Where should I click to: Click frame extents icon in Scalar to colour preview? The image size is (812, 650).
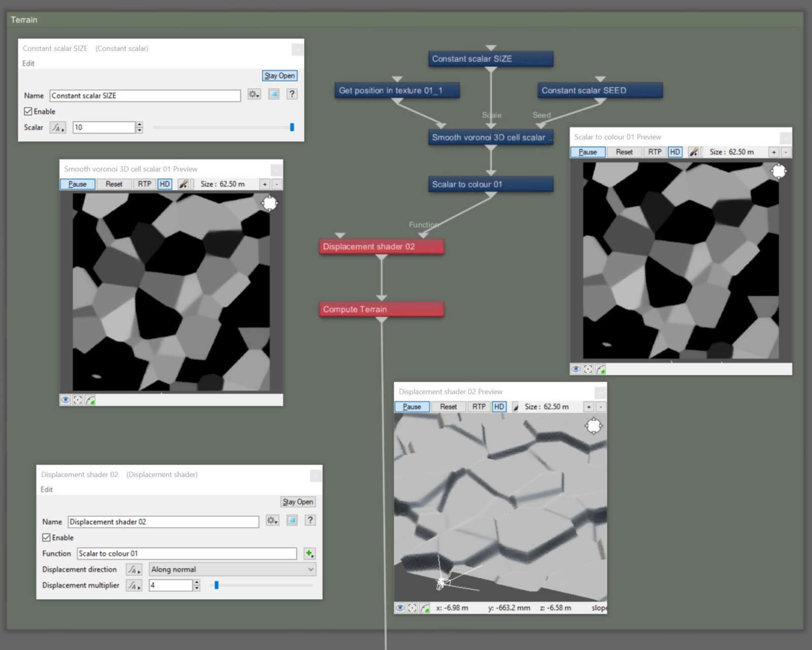point(588,369)
